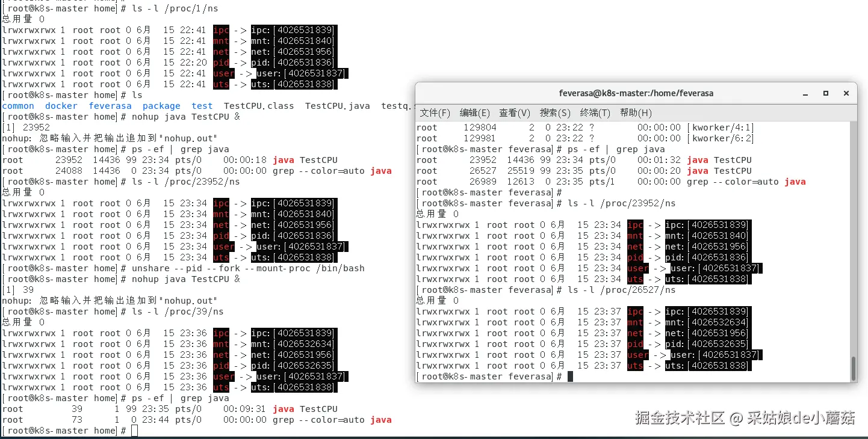Click the pid row timestamped 22:20
The image size is (868, 439).
click(169, 63)
